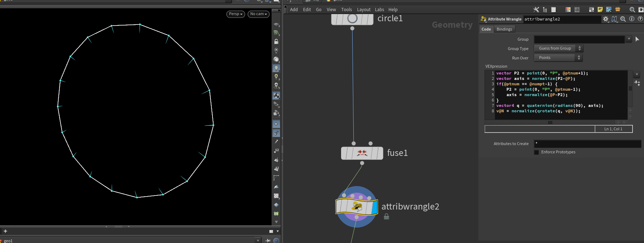Switch to the Bindings tab

pyautogui.click(x=504, y=29)
